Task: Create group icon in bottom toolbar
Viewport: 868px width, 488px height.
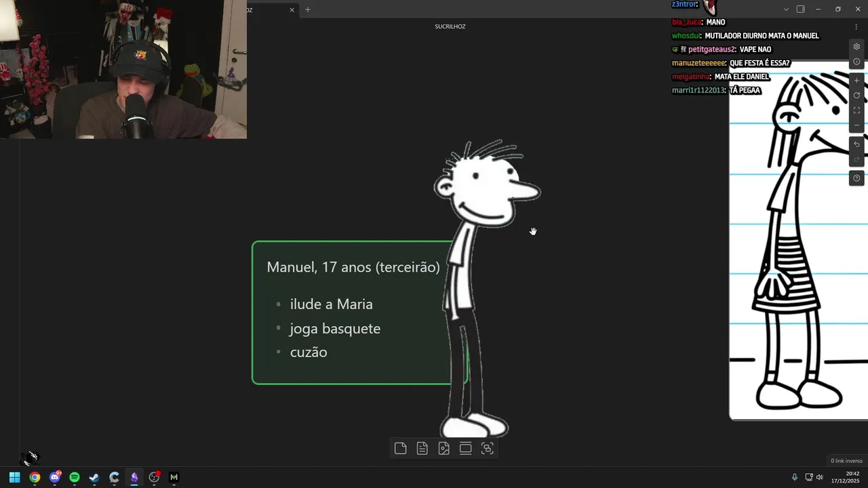Action: coord(488,448)
